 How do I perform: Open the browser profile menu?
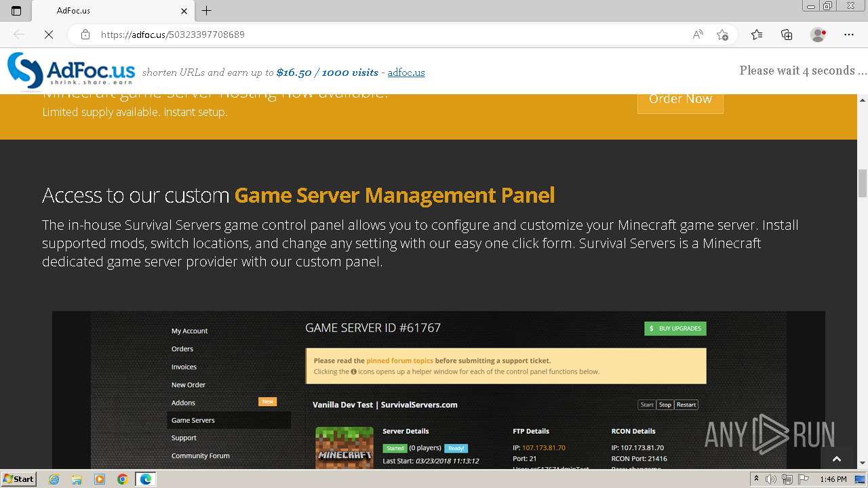(x=818, y=35)
